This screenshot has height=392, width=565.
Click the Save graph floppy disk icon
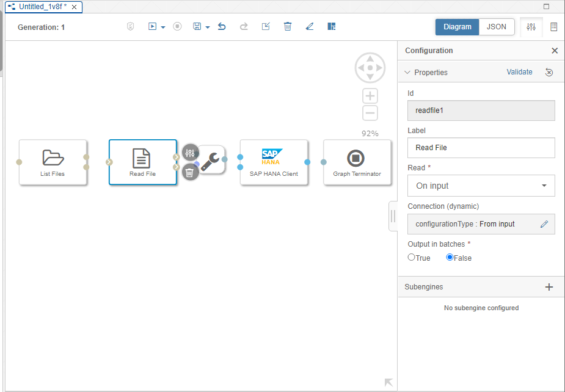(197, 27)
